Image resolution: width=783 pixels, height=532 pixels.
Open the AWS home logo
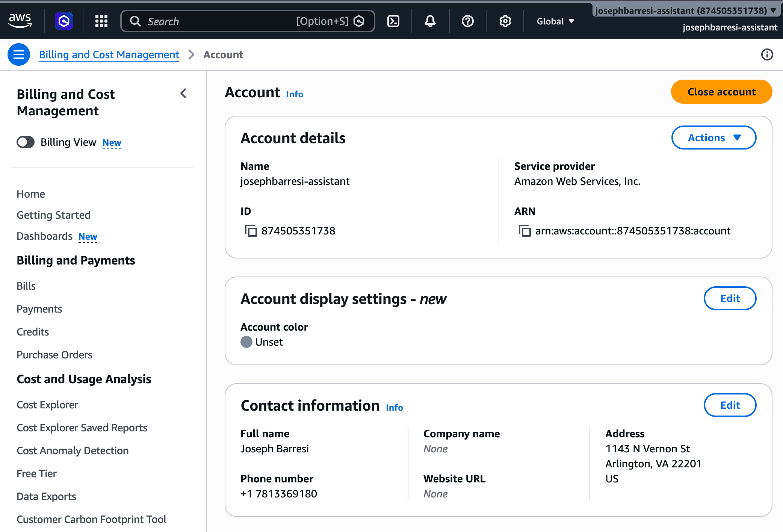(20, 21)
